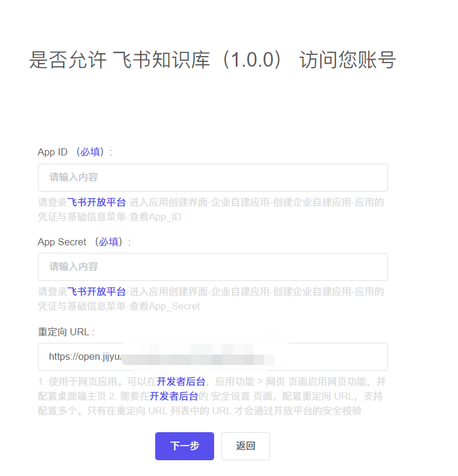Select the App ID (必填) label
Image resolution: width=458 pixels, height=476 pixels.
pyautogui.click(x=75, y=152)
